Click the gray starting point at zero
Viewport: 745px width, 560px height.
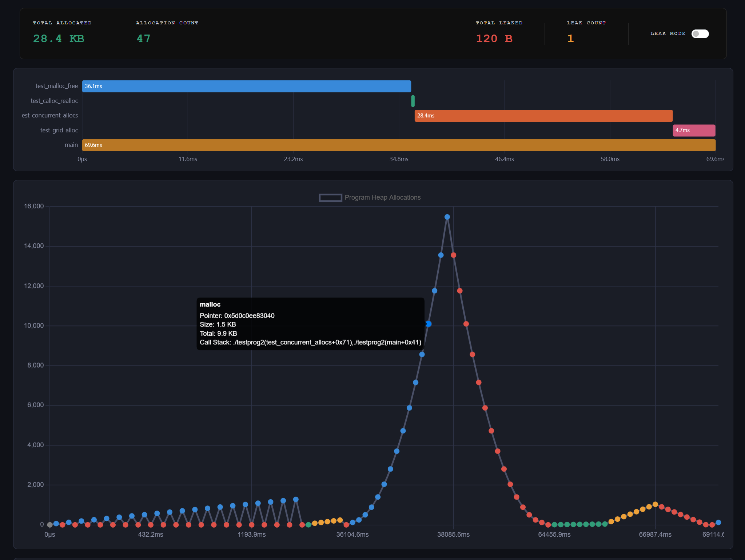[x=50, y=525]
